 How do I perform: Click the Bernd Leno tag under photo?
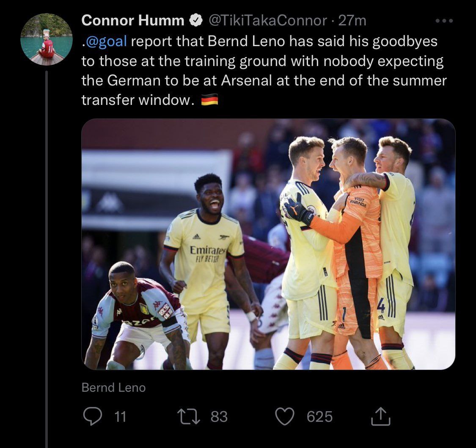point(113,388)
